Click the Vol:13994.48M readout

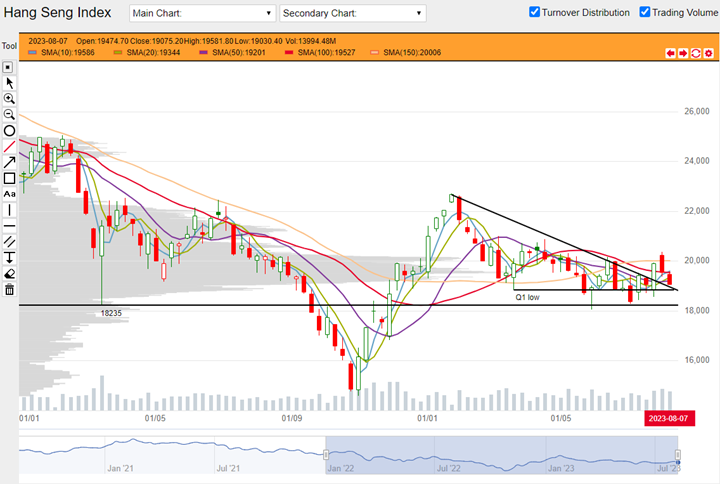point(310,41)
